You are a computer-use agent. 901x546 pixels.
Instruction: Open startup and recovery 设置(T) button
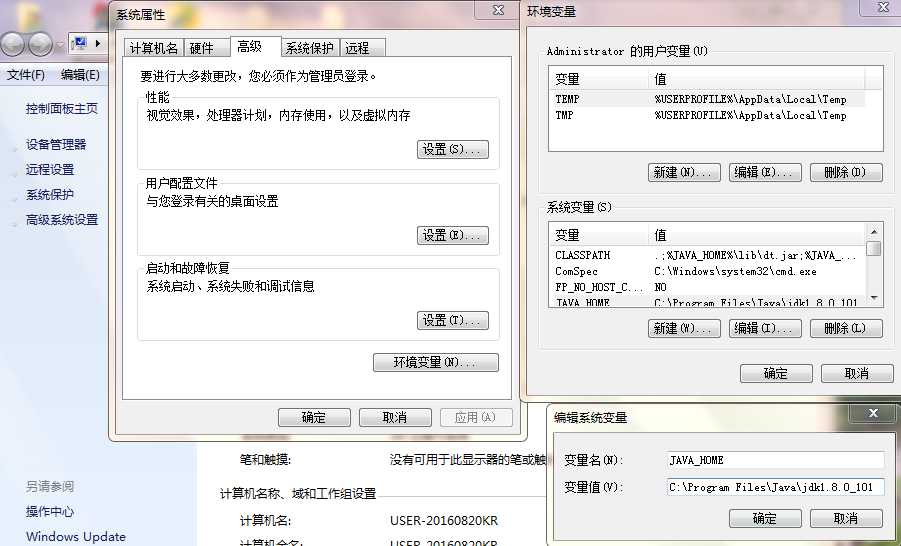453,320
